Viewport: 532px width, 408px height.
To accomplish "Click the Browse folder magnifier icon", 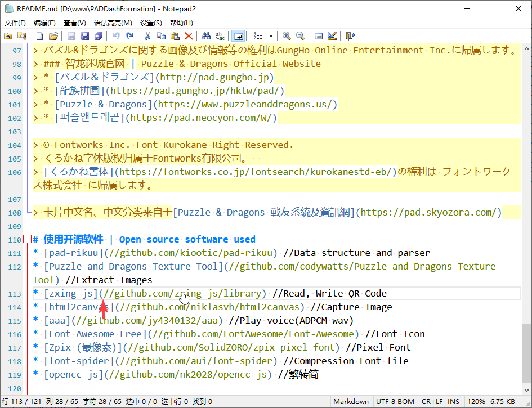I will [x=22, y=36].
